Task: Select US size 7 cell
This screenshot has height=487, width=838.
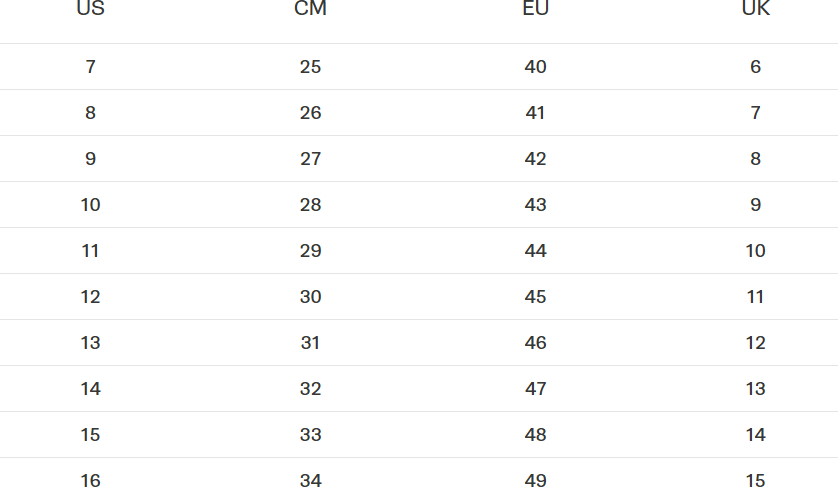Action: (90, 67)
